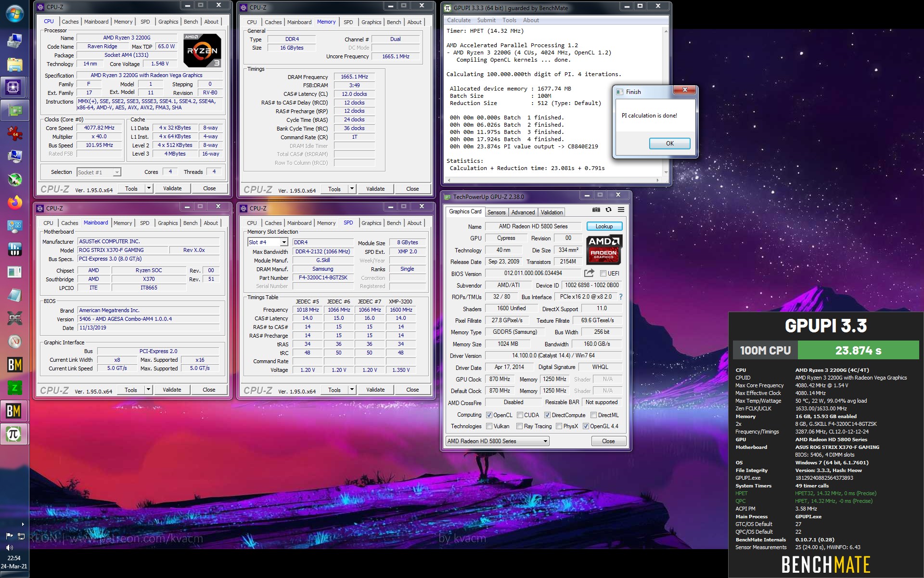This screenshot has width=924, height=578.
Task: Expand Tools arrow in Memory tab CPU-Z window
Action: tap(352, 189)
